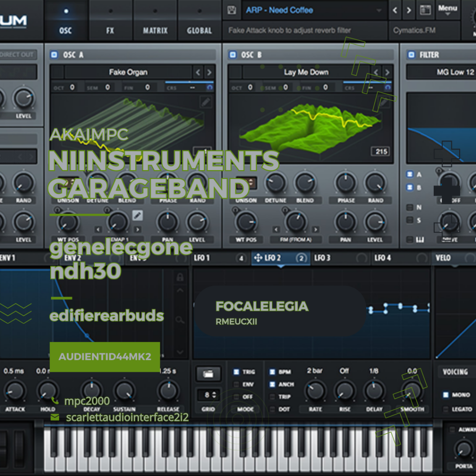Enable filter routing for noise N
The image size is (476, 476).
point(410,207)
